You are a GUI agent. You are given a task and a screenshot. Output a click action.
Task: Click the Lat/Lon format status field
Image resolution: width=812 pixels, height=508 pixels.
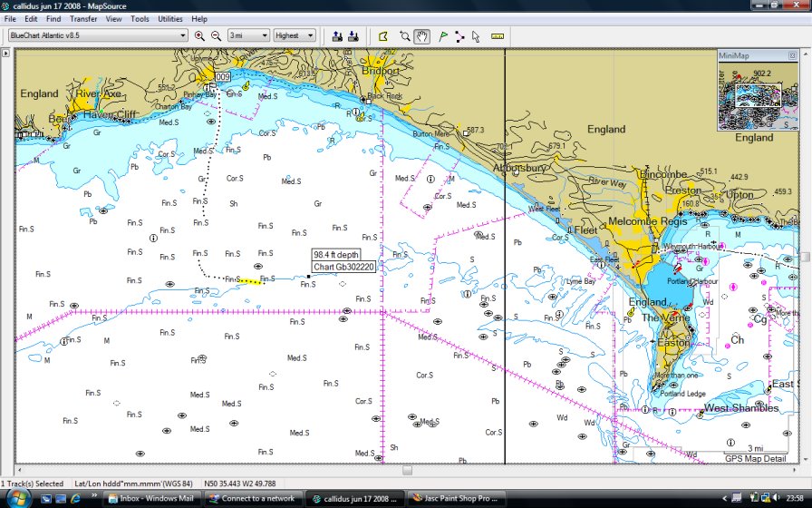pyautogui.click(x=133, y=484)
